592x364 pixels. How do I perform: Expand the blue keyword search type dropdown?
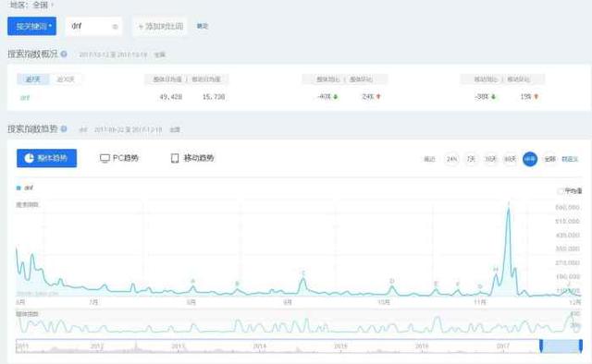[31, 26]
